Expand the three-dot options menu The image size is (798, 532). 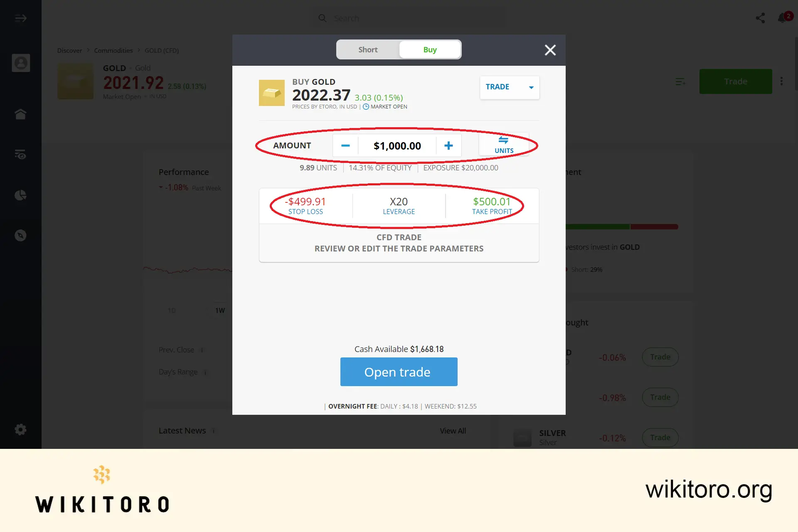click(x=782, y=81)
